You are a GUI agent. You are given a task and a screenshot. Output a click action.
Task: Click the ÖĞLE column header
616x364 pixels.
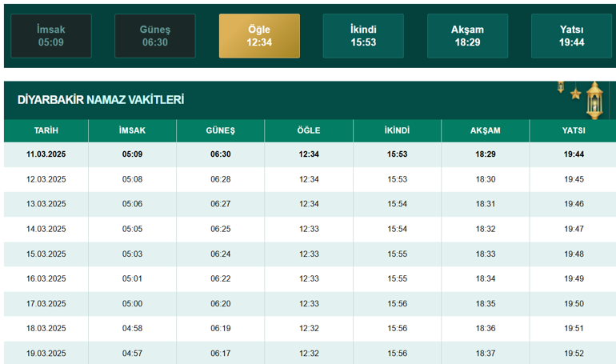point(309,130)
